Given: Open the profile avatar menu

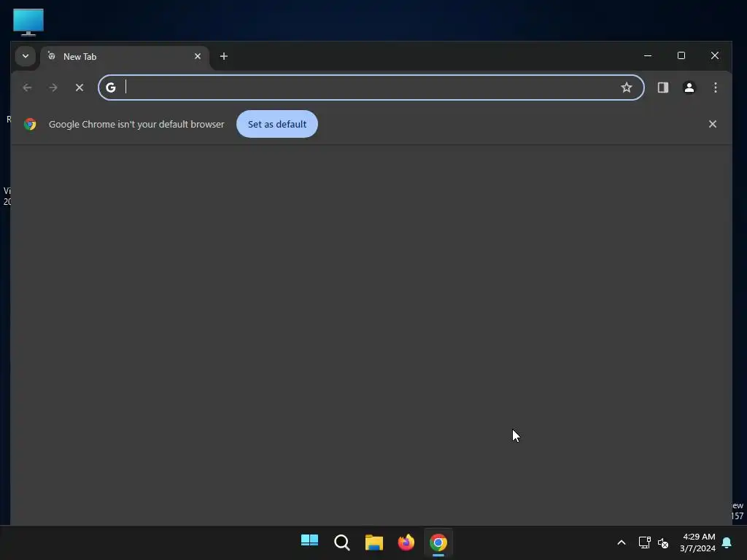Looking at the screenshot, I should pos(689,87).
